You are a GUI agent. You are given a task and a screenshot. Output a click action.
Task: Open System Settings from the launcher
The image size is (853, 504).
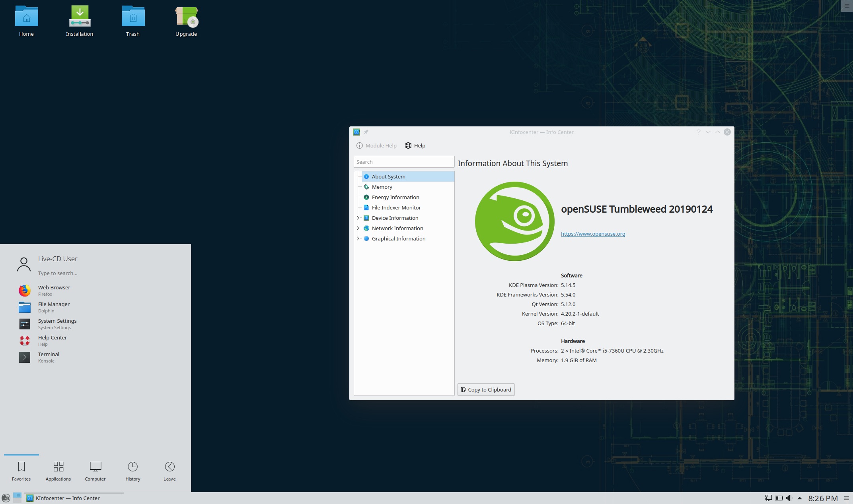57,324
